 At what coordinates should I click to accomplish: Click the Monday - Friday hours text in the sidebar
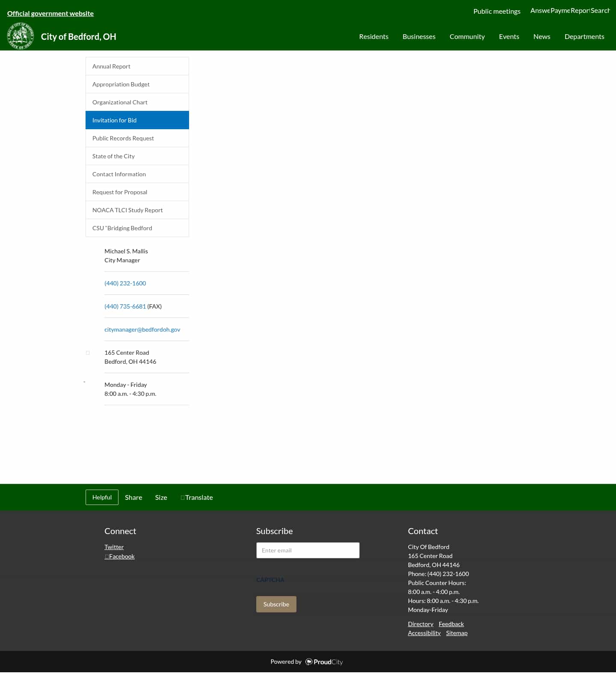(130, 389)
